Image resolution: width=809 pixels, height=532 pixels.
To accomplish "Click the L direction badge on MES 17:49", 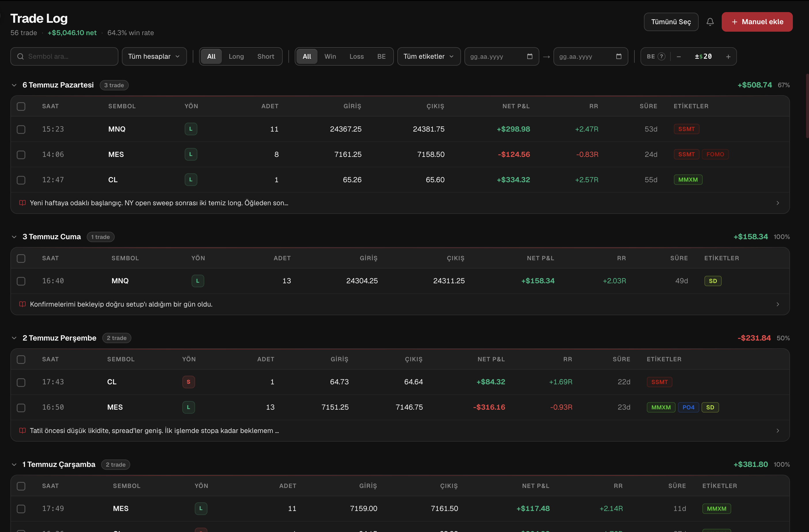I will tap(201, 509).
